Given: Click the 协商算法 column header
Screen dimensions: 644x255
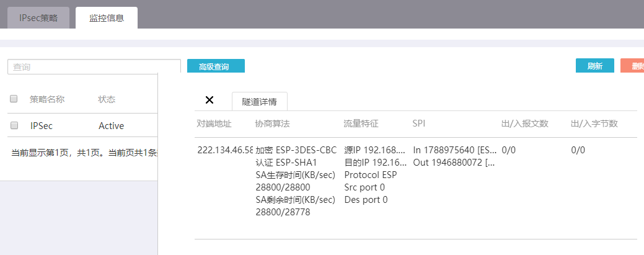Looking at the screenshot, I should 272,123.
